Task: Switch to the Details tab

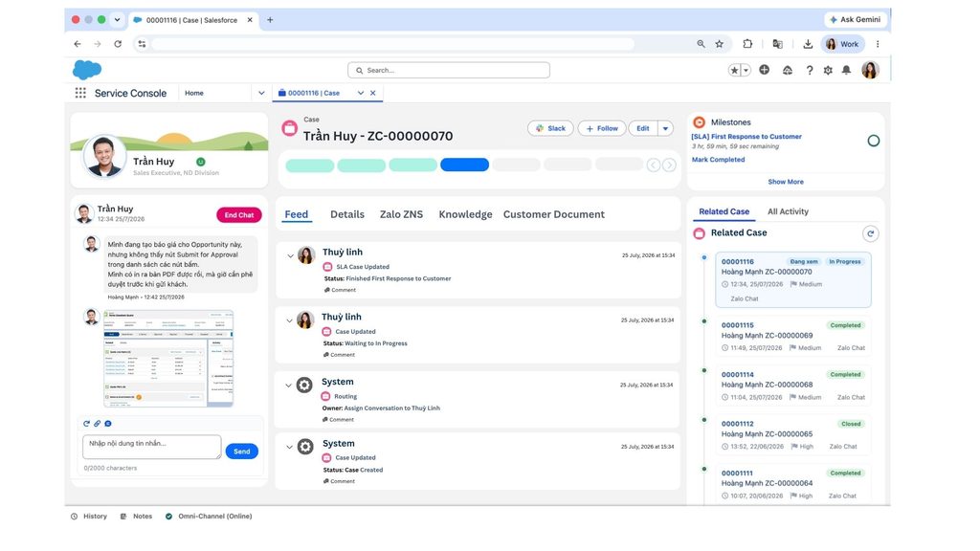Action: 346,214
